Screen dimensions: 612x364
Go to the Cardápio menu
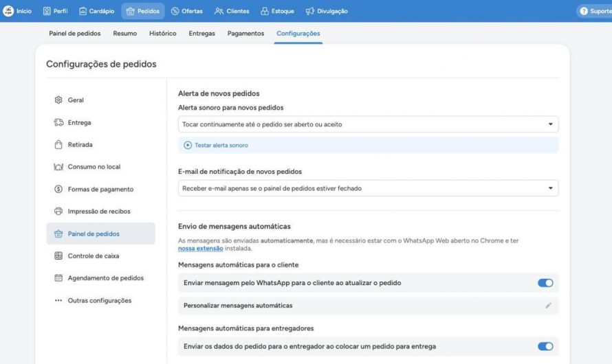(97, 11)
